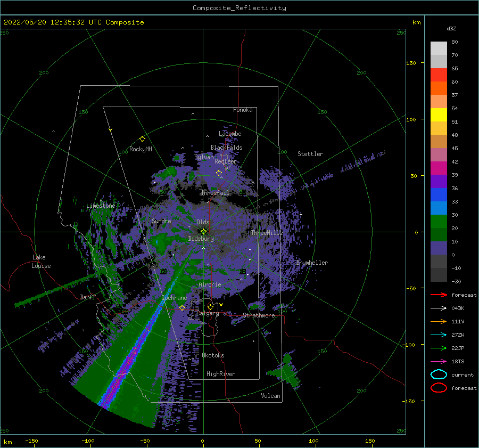479x448 pixels.
Task: Click the 18TS legend text
Action: pos(458,361)
